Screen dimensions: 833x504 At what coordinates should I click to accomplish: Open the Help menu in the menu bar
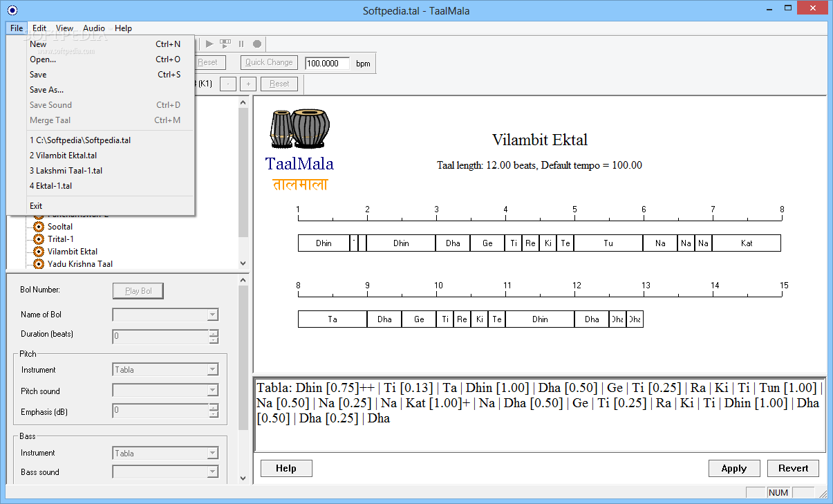tap(123, 28)
